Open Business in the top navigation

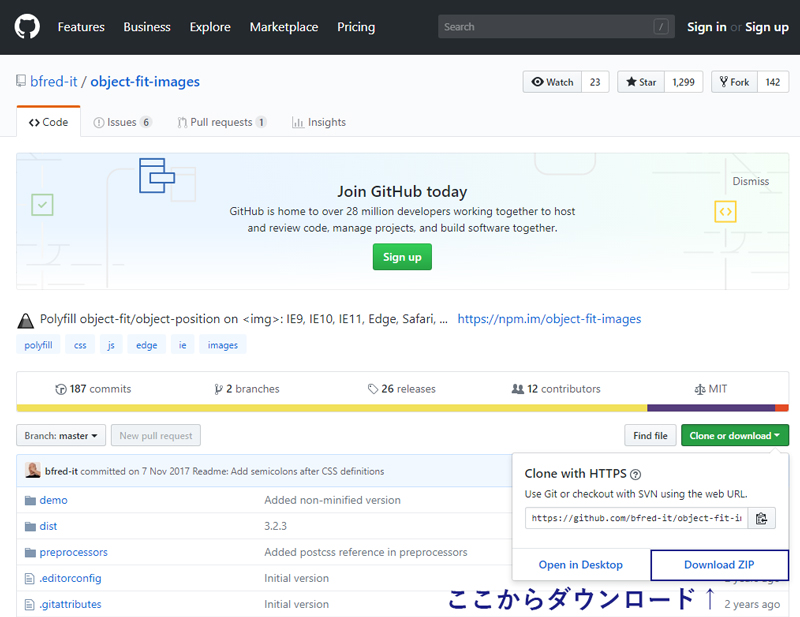pos(147,27)
